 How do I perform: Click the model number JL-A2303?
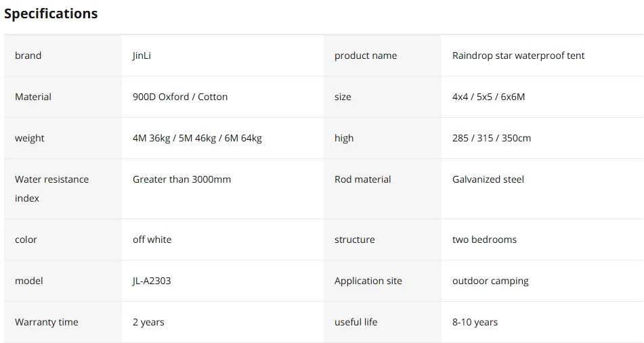pos(152,281)
